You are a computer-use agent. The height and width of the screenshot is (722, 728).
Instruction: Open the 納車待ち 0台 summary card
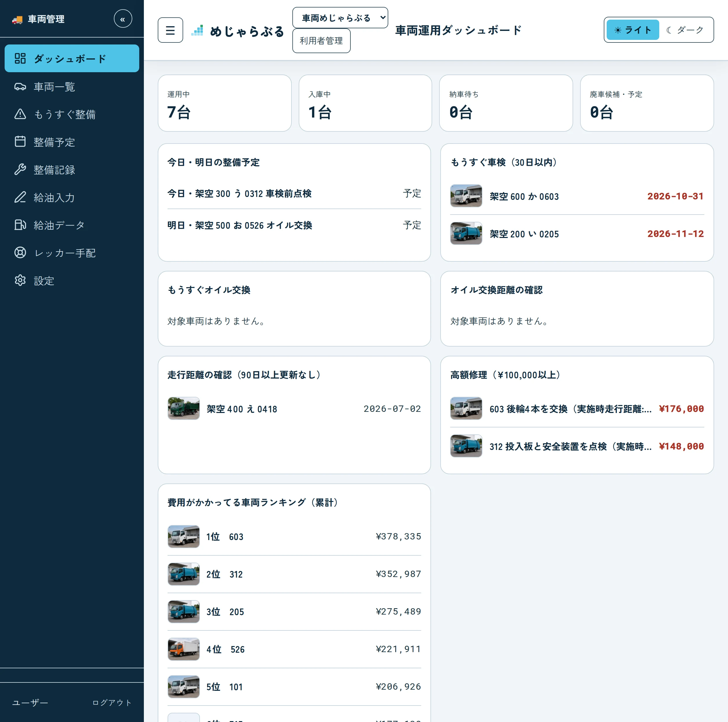click(x=506, y=103)
